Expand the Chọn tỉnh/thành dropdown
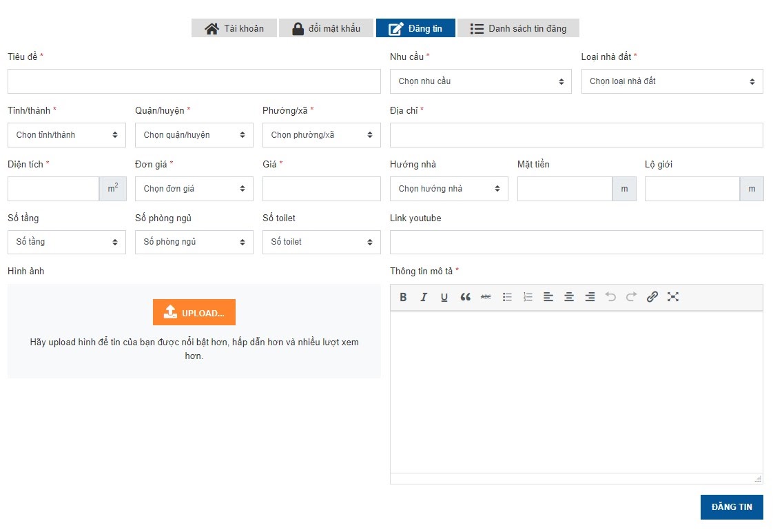 [67, 135]
